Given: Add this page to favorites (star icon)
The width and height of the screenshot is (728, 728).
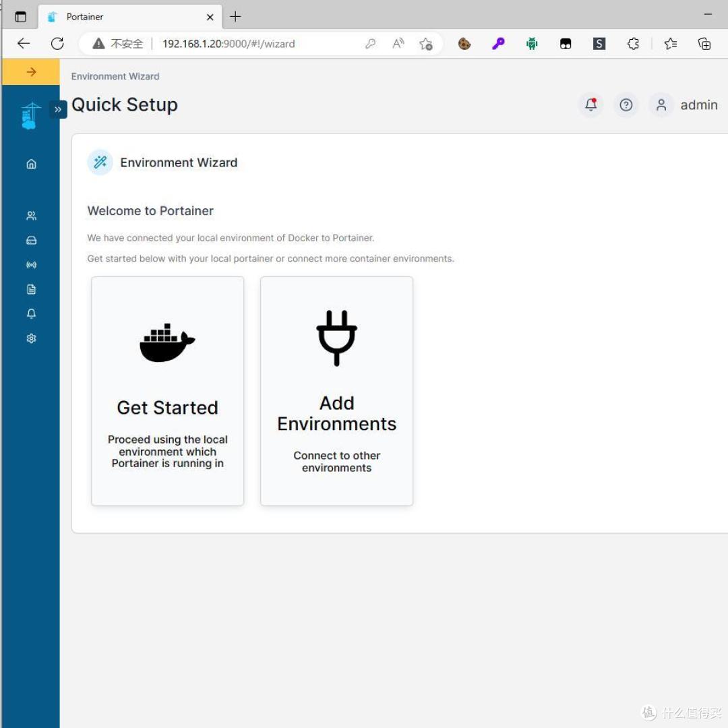Looking at the screenshot, I should (x=425, y=44).
